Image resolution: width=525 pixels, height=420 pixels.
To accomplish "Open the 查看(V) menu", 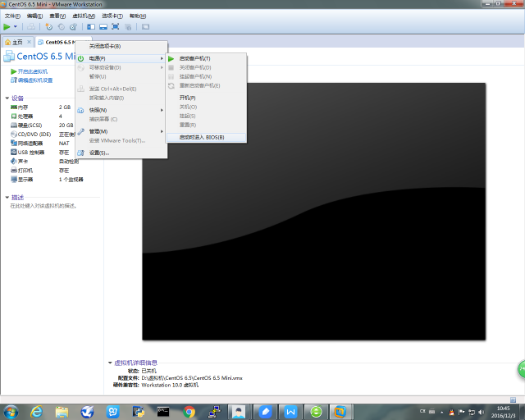I will [x=57, y=16].
